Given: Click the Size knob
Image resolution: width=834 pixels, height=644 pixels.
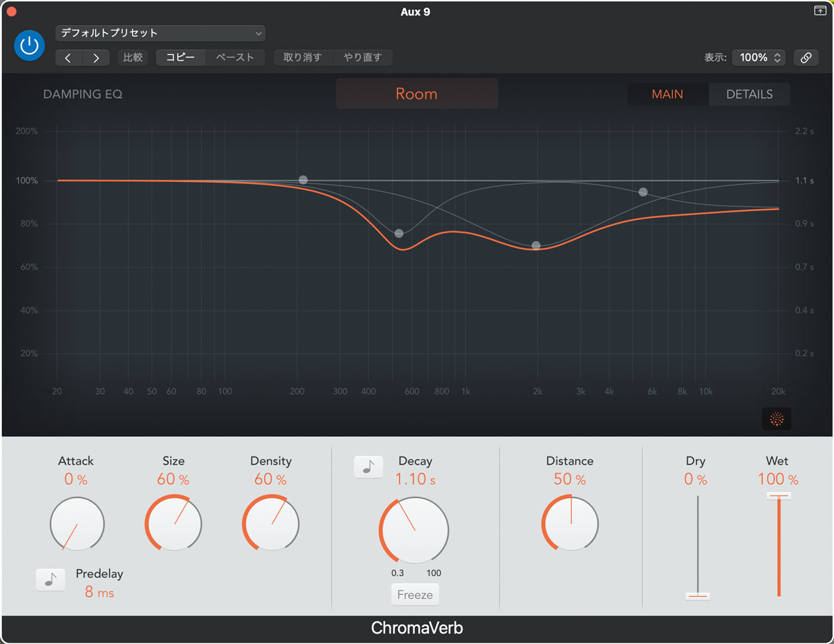Looking at the screenshot, I should (x=173, y=523).
